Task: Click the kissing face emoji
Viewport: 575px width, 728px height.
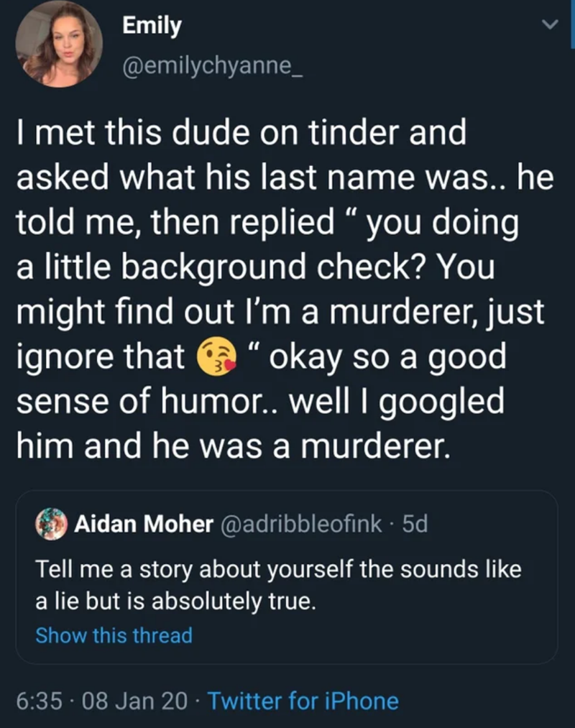Action: point(216,358)
